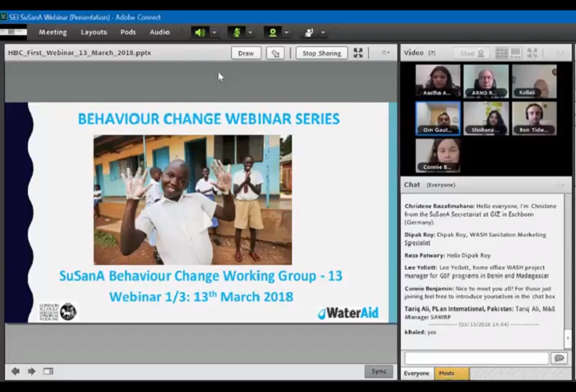Viewport: 576px width, 392px height.
Task: Toggle the webcam icon in the top bar
Action: point(273,33)
